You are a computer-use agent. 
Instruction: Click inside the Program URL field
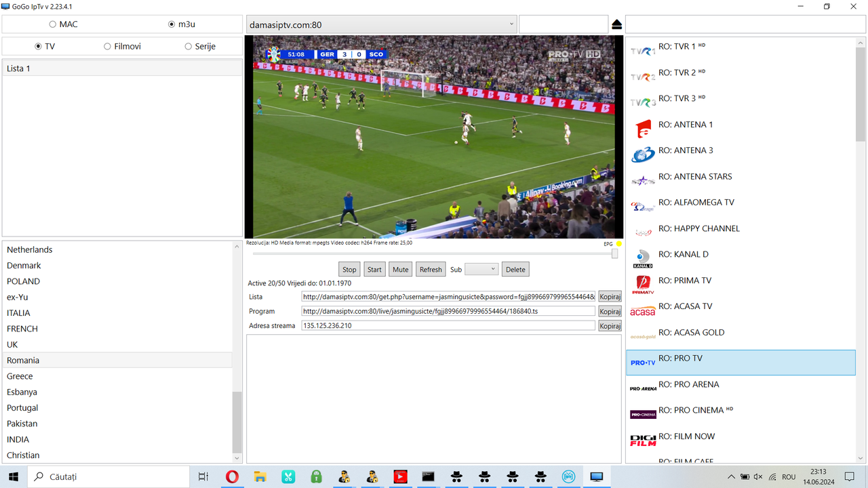(448, 311)
